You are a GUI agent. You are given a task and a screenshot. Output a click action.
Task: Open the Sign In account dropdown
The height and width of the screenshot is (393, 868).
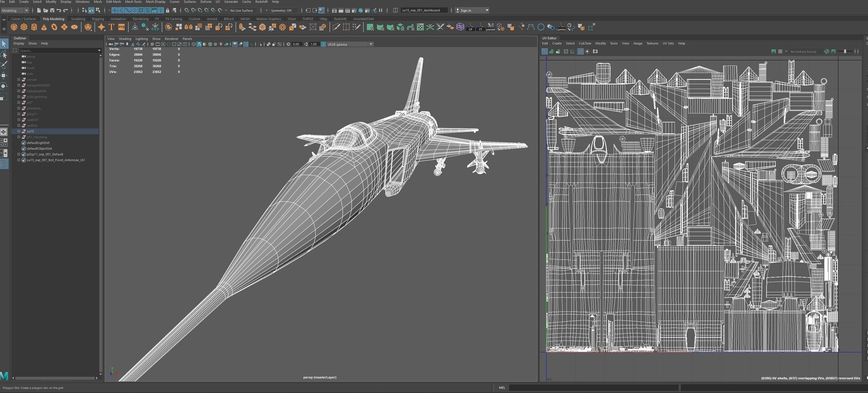pos(472,10)
